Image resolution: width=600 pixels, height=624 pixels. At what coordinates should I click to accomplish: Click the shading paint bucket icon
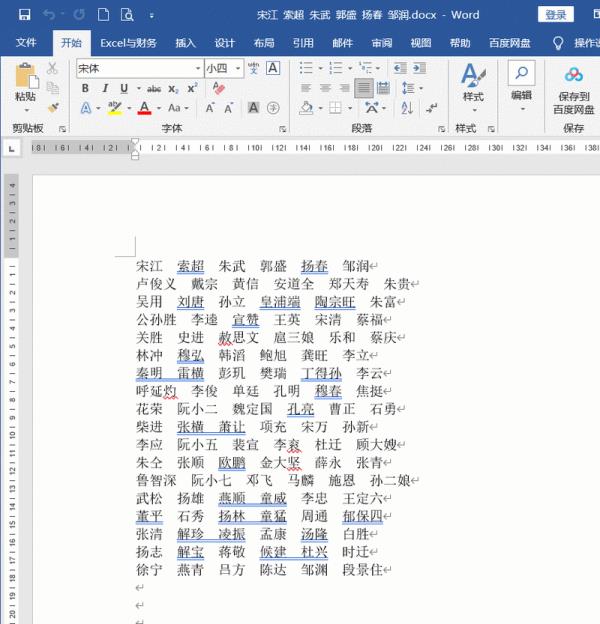click(x=306, y=108)
